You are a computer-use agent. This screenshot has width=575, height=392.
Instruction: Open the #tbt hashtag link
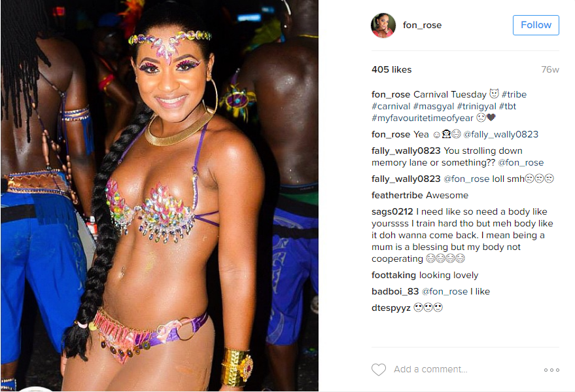[x=508, y=106]
